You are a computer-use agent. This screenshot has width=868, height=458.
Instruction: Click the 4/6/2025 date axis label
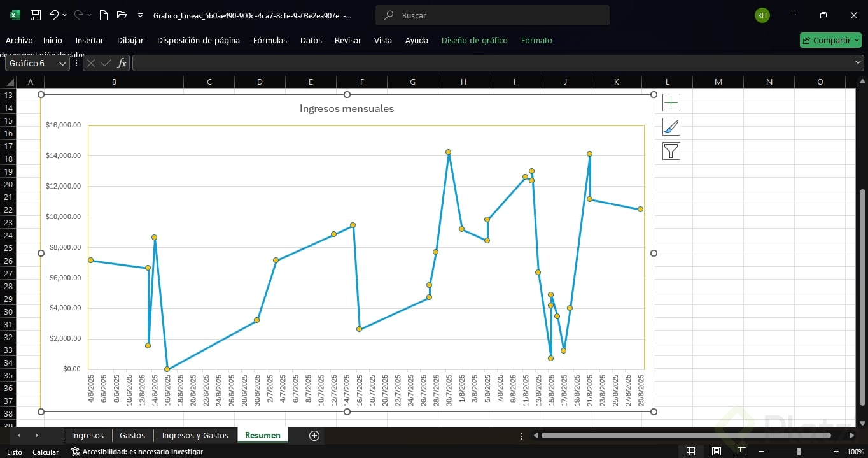(91, 389)
